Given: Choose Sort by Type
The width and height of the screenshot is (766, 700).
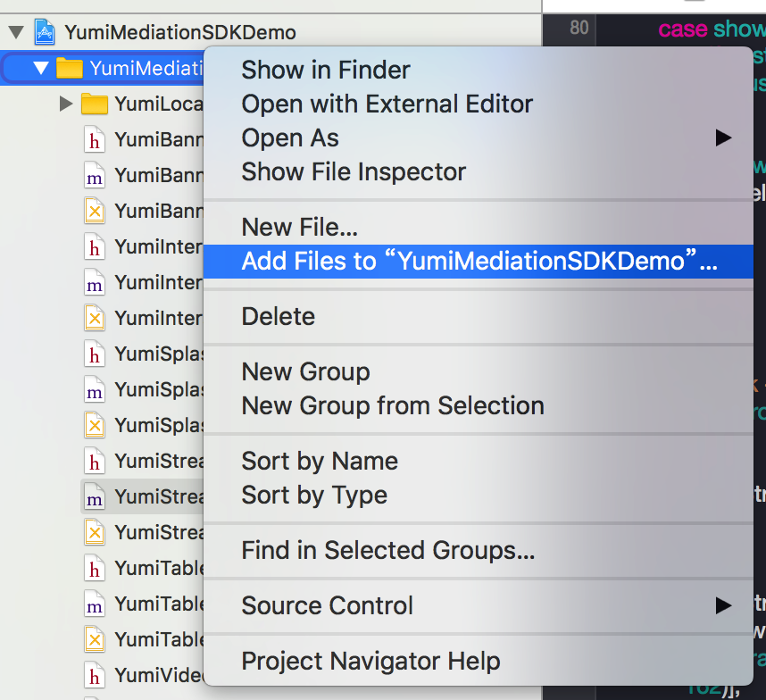Looking at the screenshot, I should pyautogui.click(x=479, y=496).
